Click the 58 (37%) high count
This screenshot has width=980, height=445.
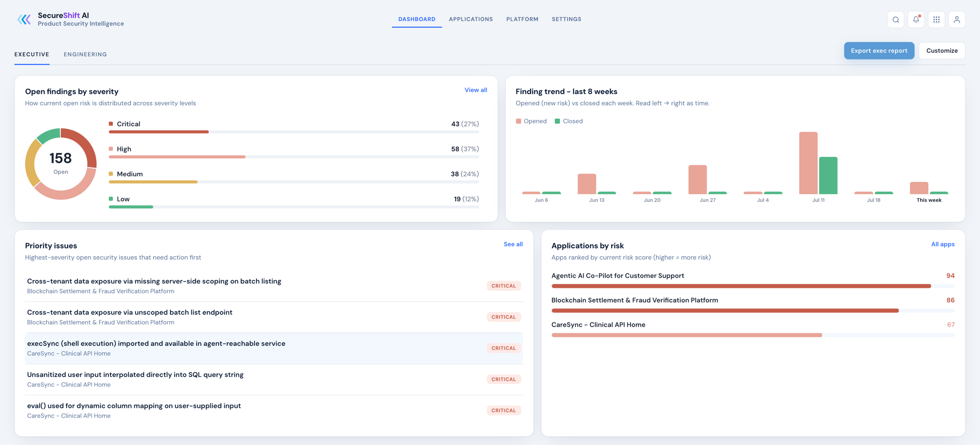click(x=465, y=148)
